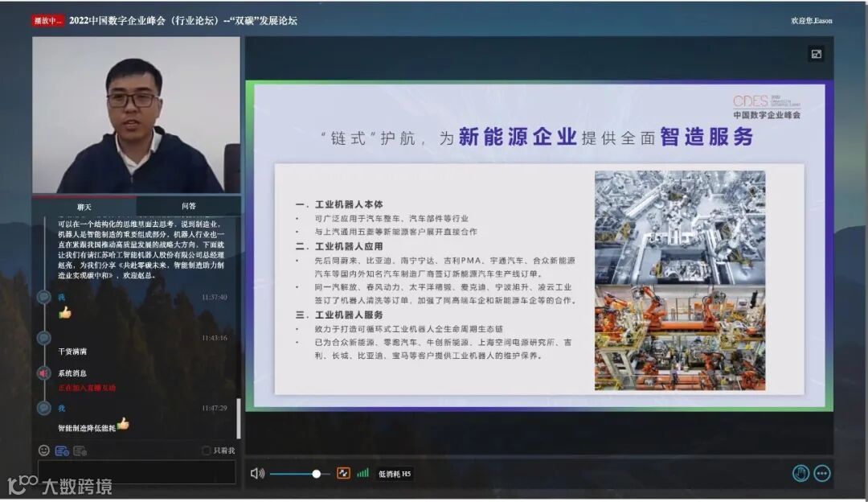Image resolution: width=868 pixels, height=502 pixels.
Task: Enable the 只看我 checkbox
Action: point(207,451)
